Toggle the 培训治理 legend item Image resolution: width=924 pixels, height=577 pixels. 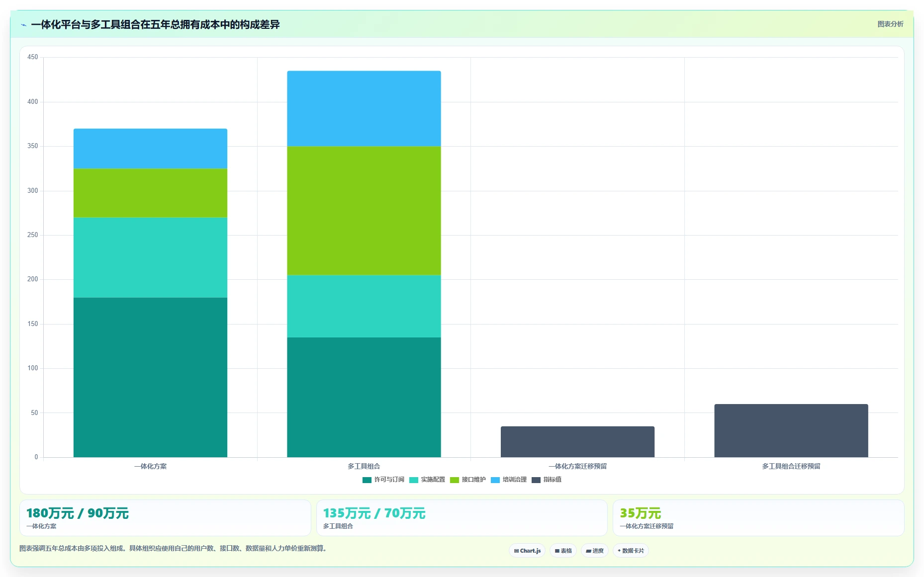[509, 480]
